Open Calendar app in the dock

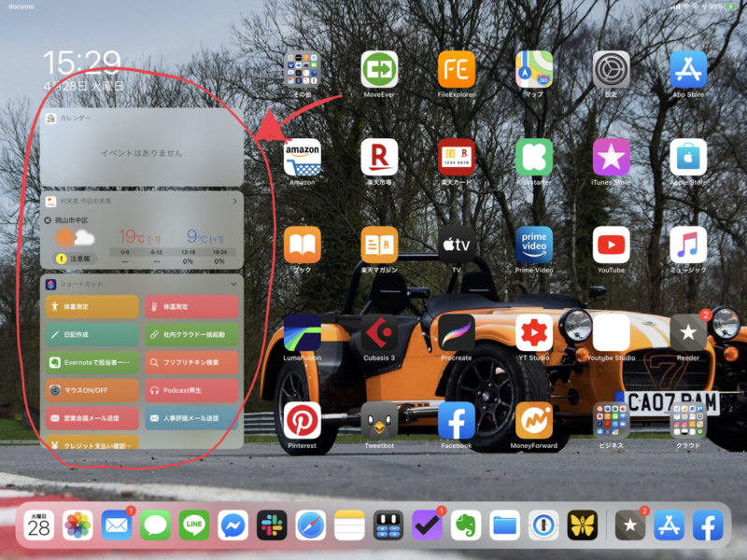pos(38,525)
